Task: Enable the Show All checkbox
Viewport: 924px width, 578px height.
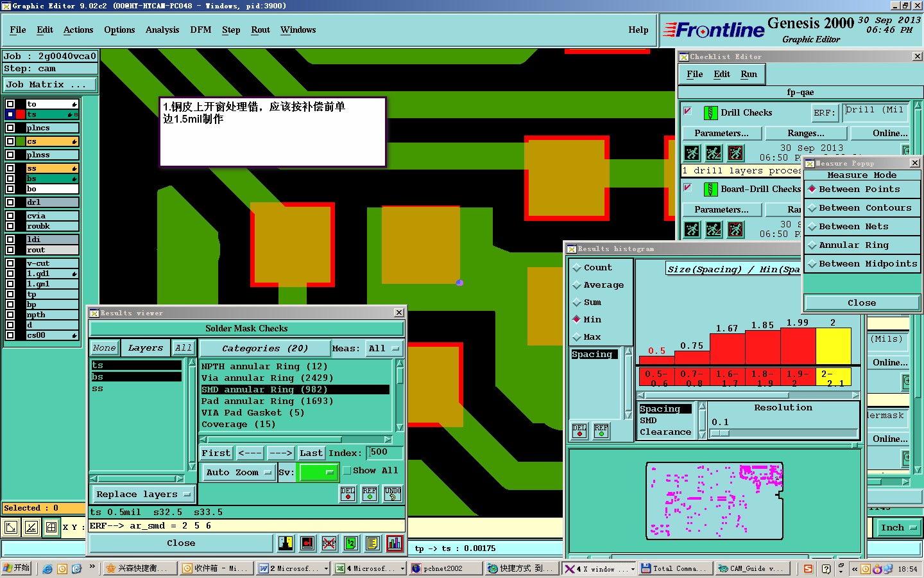Action: coord(347,471)
